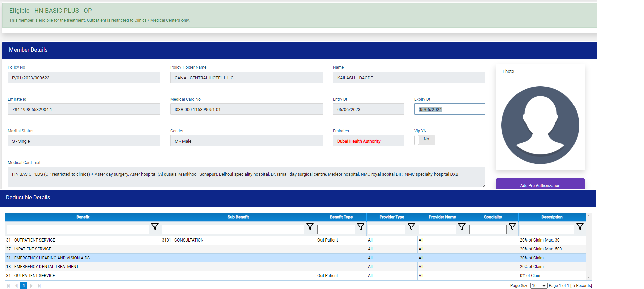Toggle the Vip YN switch

pyautogui.click(x=424, y=140)
